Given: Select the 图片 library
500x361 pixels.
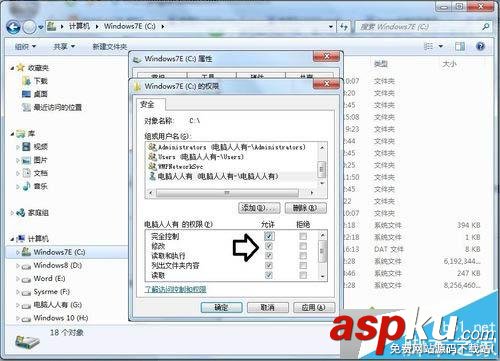Looking at the screenshot, I should (35, 160).
